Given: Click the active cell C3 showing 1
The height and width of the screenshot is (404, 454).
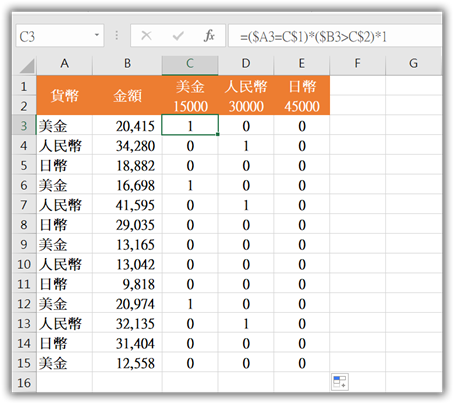Looking at the screenshot, I should tap(190, 125).
